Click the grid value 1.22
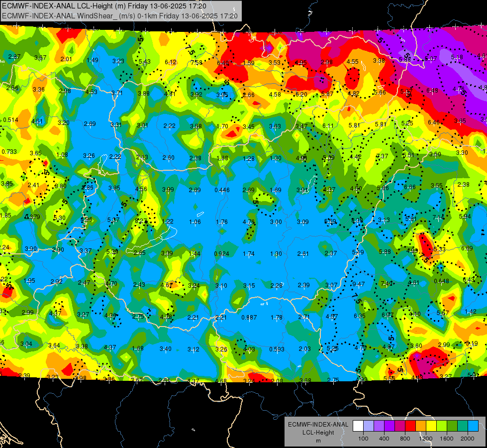Screen dimensions: 487x448 point(168,222)
